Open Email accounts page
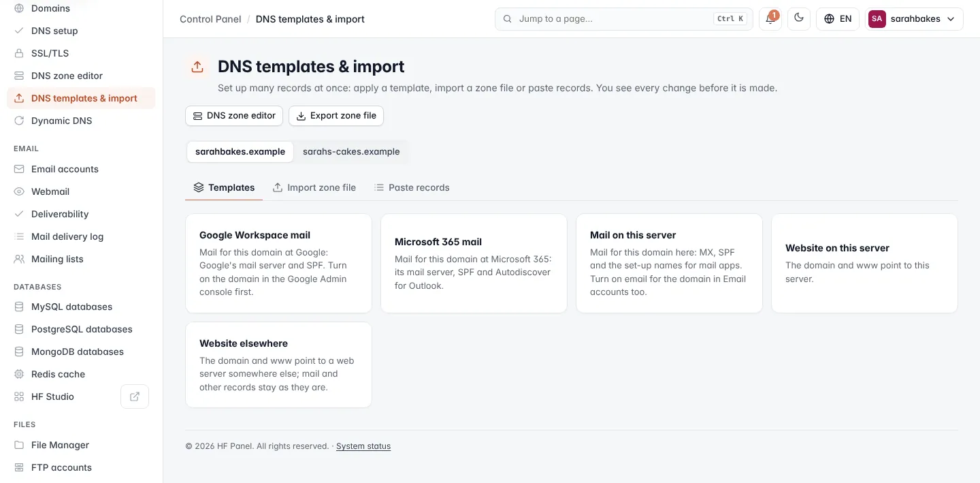 (81, 169)
